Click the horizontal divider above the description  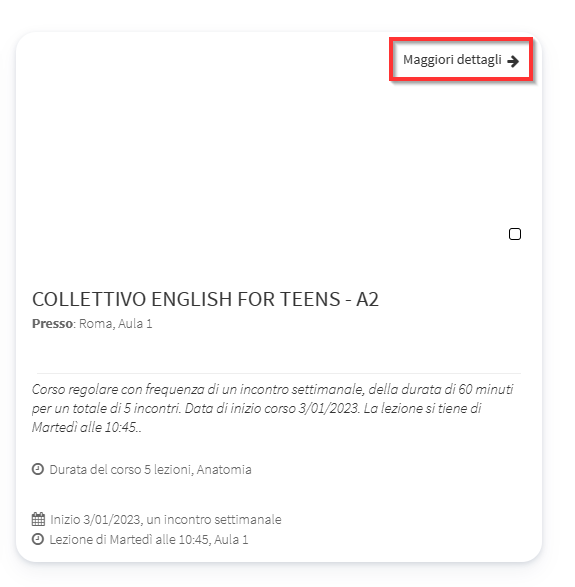[x=279, y=373]
